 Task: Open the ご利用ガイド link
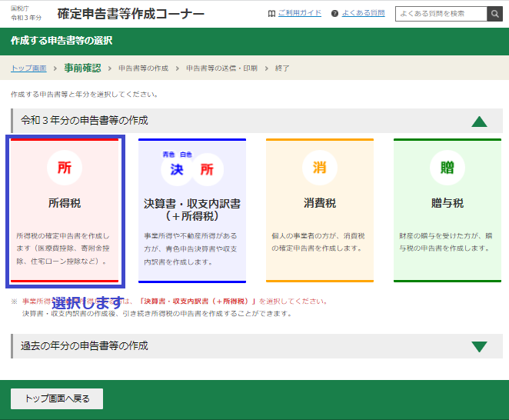click(x=300, y=14)
